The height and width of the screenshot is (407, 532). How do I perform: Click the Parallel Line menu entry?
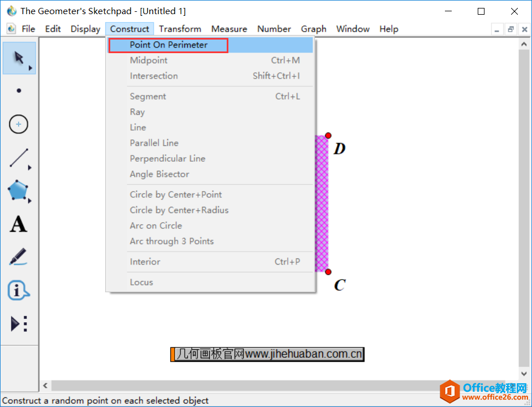click(210, 143)
